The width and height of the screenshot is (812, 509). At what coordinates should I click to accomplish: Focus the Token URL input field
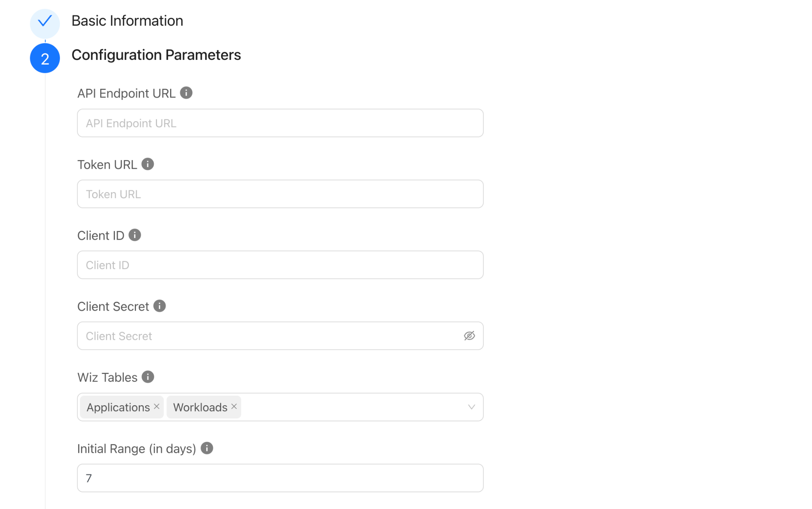280,194
